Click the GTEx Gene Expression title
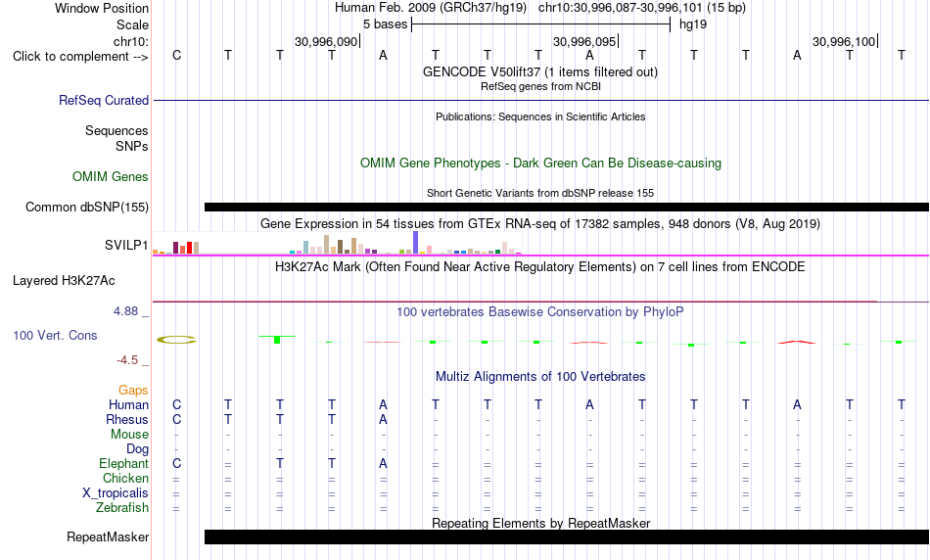Viewport: 930px width, 560px height. point(540,223)
